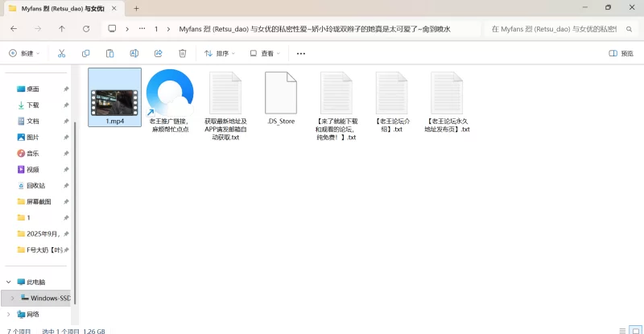Open 下载 folder in the sidebar
The height and width of the screenshot is (334, 644).
coord(33,105)
